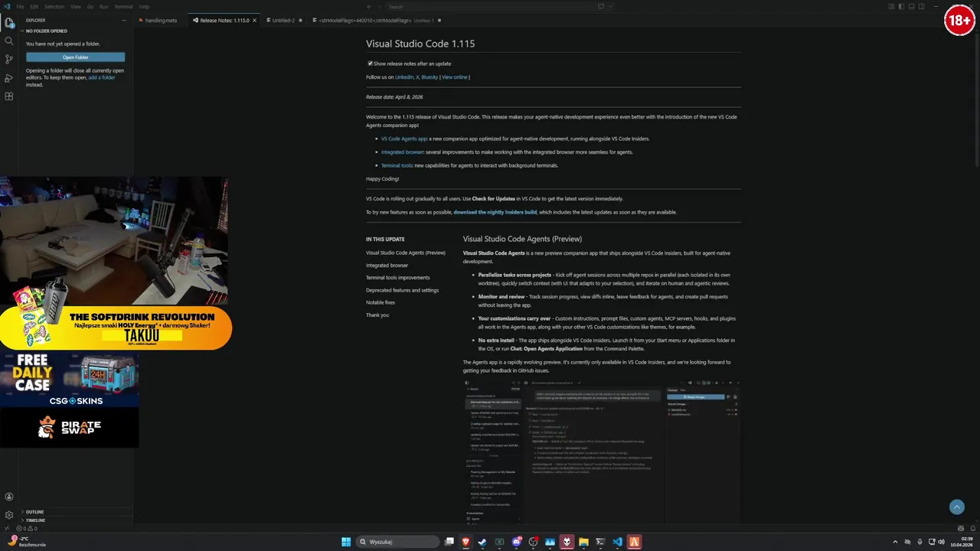The image size is (980, 551).
Task: Click the Wyszukaj taskbar search box
Action: 399,542
